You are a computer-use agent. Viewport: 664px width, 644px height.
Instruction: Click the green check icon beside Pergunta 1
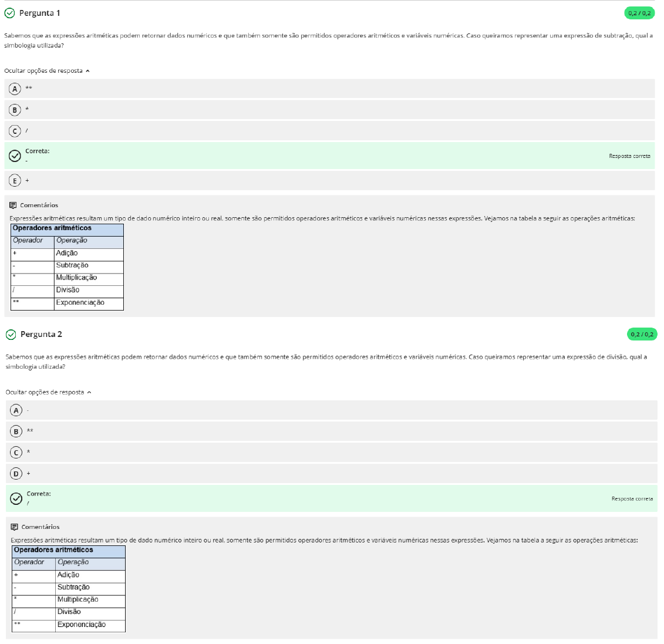click(x=9, y=13)
